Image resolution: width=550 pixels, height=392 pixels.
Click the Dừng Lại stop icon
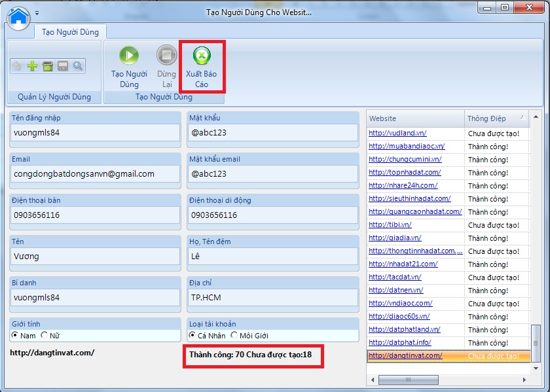(x=166, y=55)
